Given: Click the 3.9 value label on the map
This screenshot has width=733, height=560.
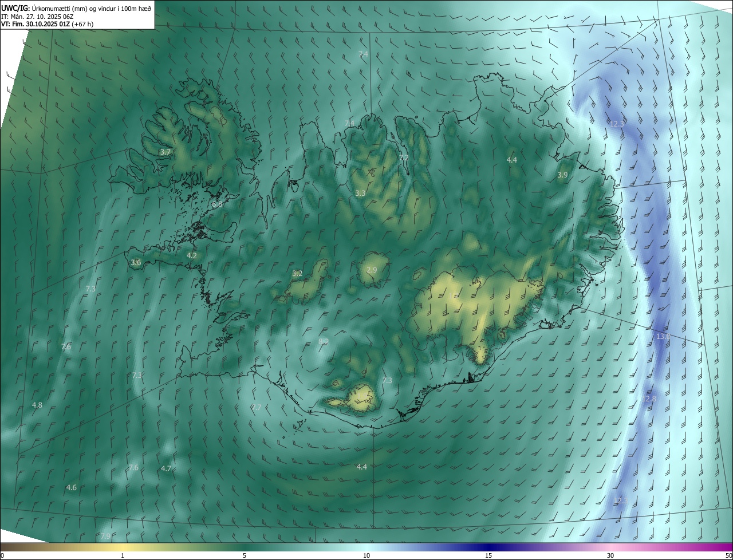Looking at the screenshot, I should tap(562, 175).
